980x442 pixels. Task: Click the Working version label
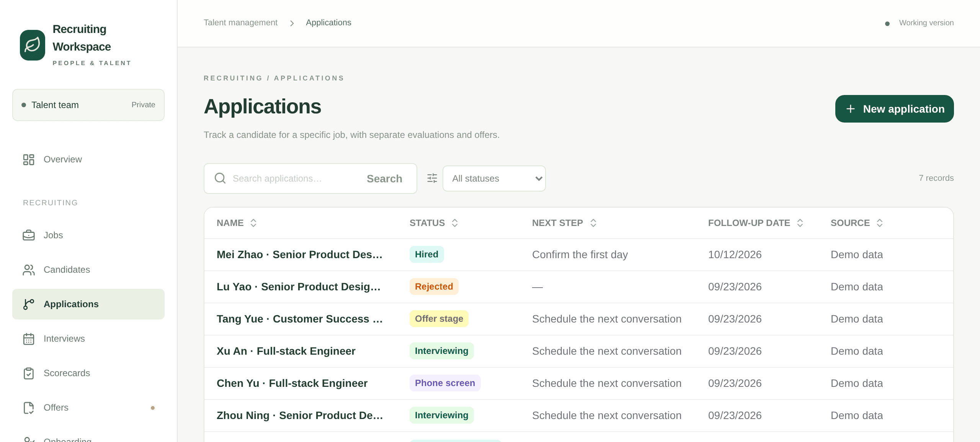(x=926, y=23)
